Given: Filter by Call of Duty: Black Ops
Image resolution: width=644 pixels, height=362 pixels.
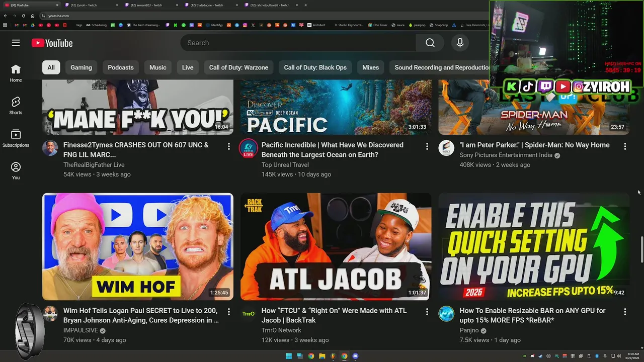Looking at the screenshot, I should [x=315, y=67].
